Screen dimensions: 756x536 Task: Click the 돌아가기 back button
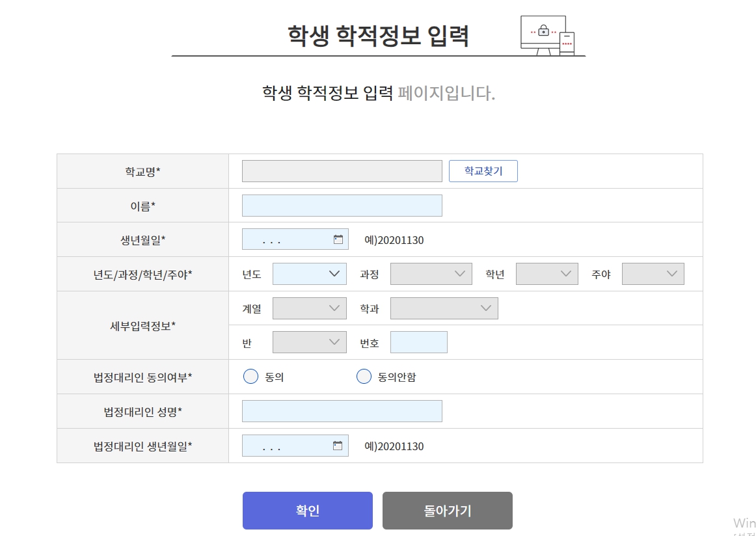pos(447,511)
